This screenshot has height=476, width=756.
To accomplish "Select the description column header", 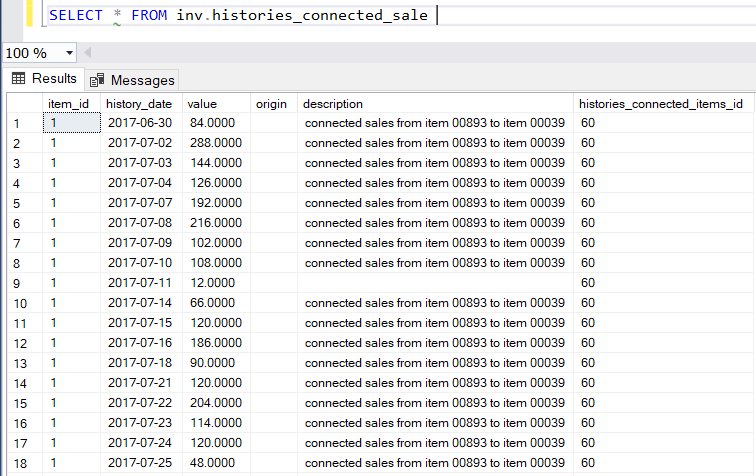I will 435,104.
